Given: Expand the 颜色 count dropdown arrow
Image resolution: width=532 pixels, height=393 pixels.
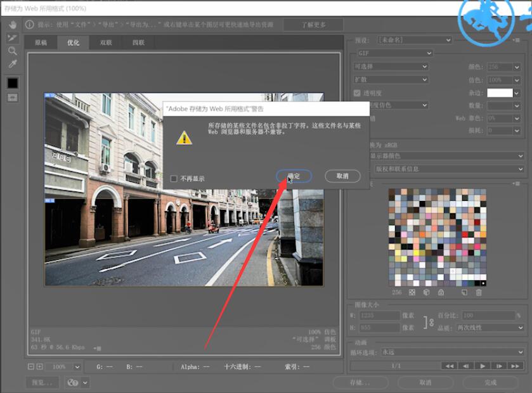Looking at the screenshot, I should click(516, 67).
